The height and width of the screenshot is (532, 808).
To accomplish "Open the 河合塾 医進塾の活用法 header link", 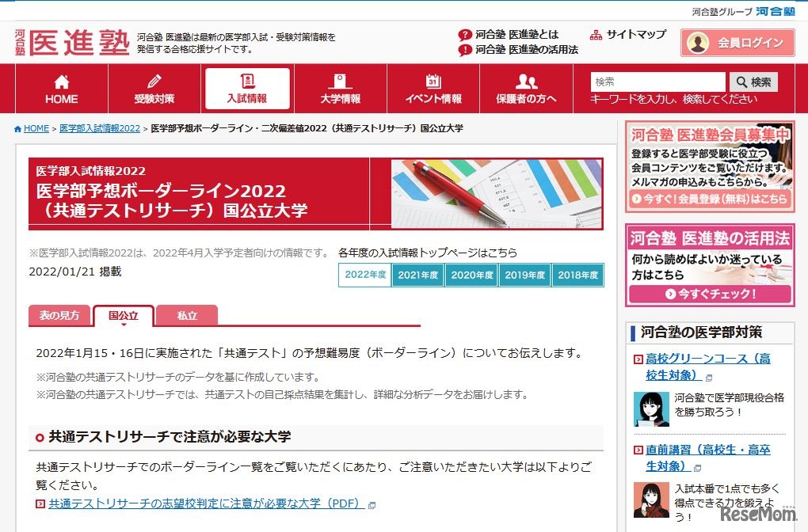I will pos(527,49).
